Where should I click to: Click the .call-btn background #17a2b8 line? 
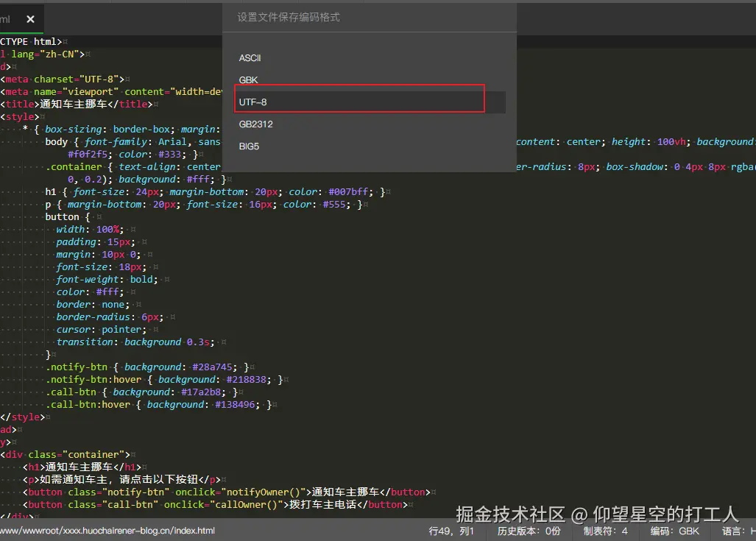[x=141, y=392]
